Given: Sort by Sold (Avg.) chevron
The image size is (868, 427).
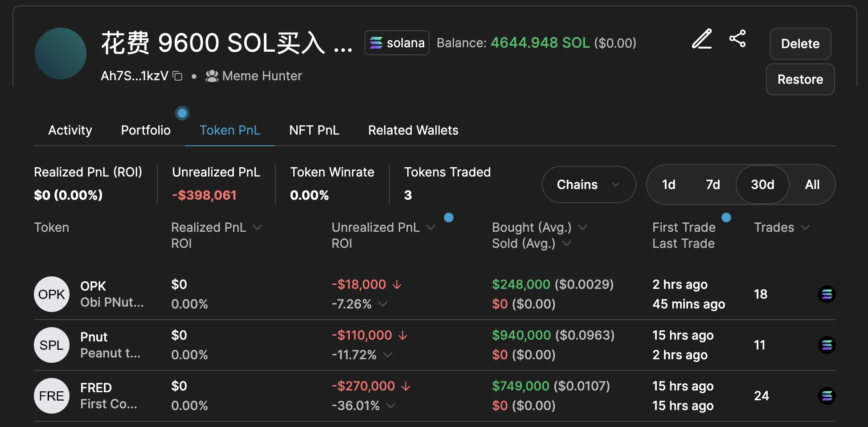Looking at the screenshot, I should point(567,243).
